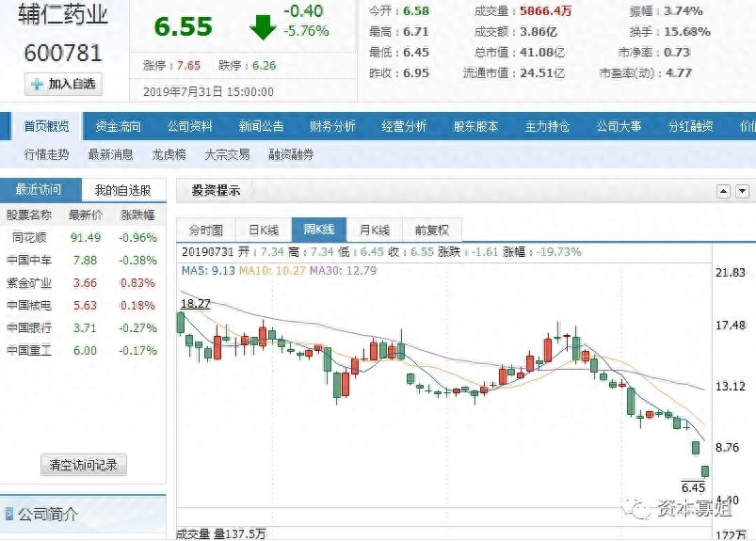Click the 清空访问记录 button

pos(84,465)
